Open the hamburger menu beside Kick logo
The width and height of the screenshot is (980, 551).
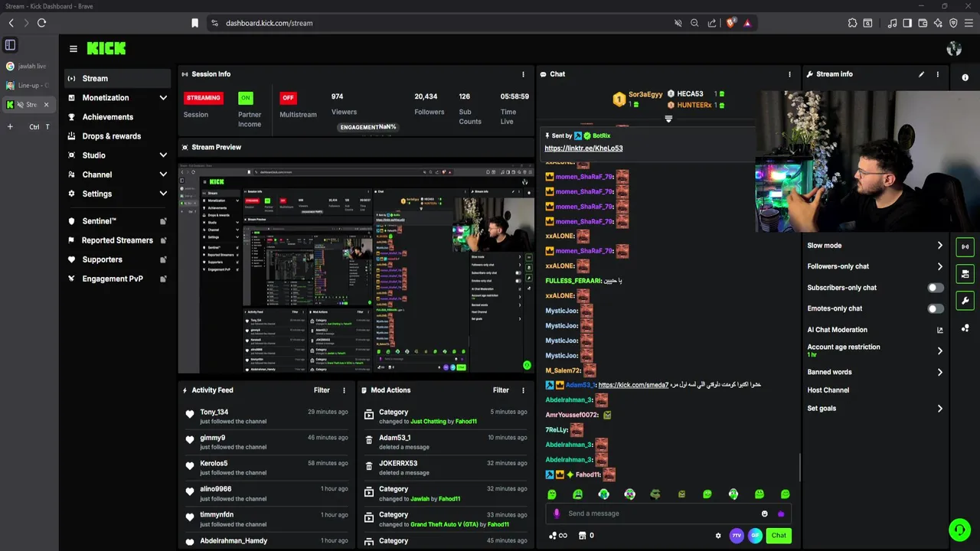73,48
